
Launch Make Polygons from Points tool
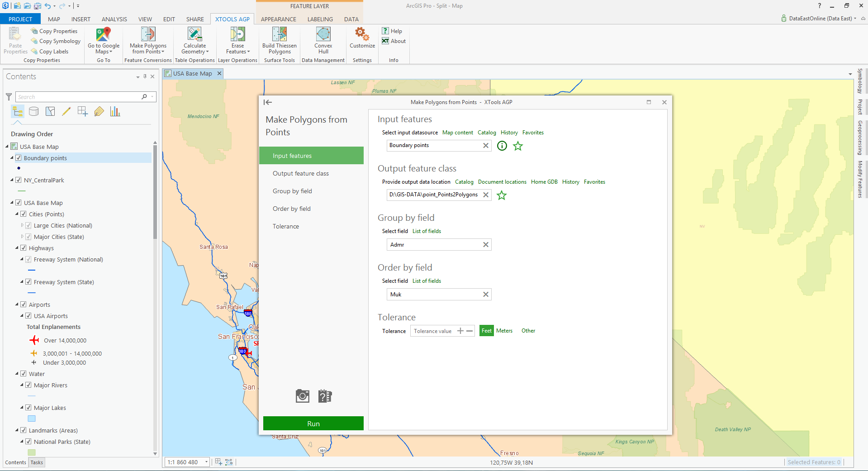(148, 40)
